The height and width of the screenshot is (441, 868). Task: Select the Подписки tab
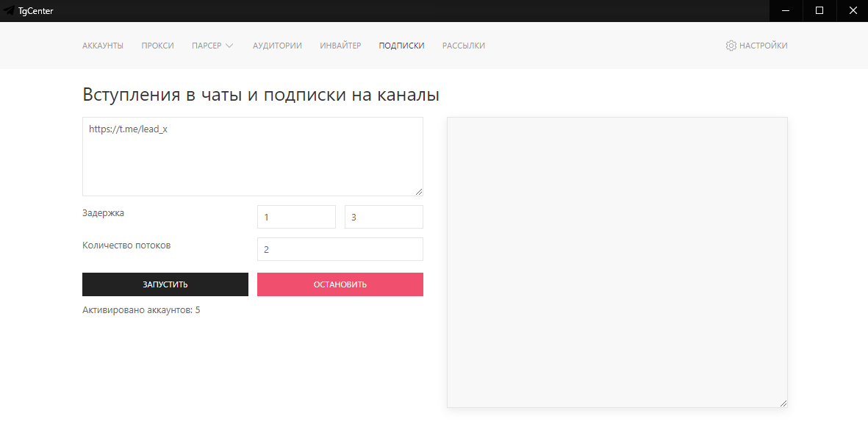[401, 46]
